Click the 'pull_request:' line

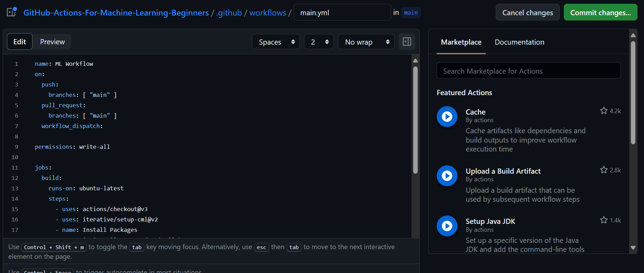64,105
